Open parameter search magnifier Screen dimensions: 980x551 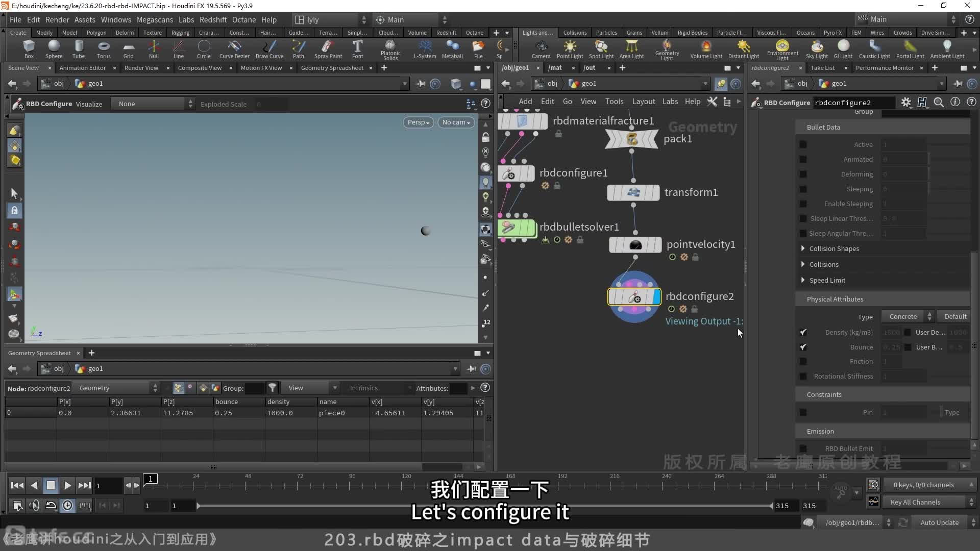(x=938, y=102)
